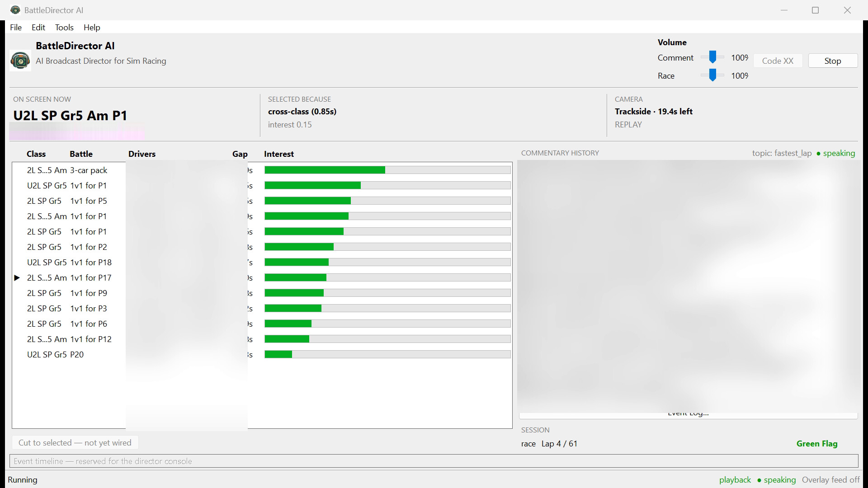Open the Edit menu
The image size is (868, 488).
pos(38,28)
